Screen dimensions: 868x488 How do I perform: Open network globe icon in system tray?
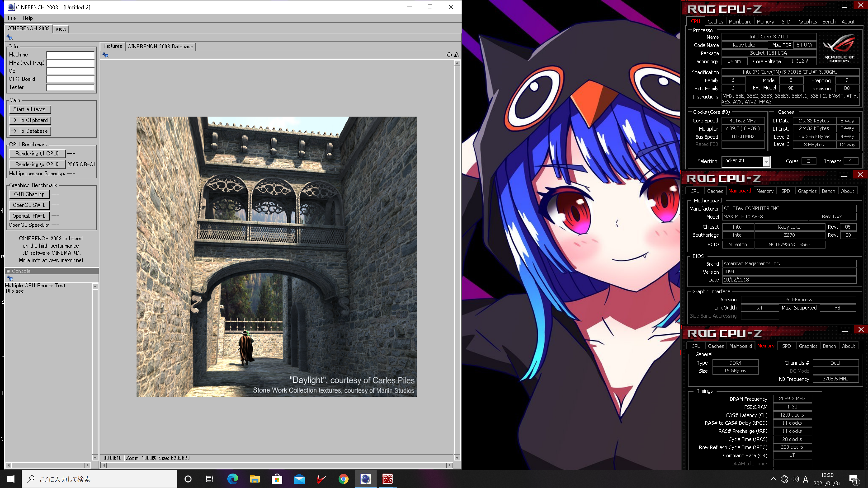click(x=784, y=479)
